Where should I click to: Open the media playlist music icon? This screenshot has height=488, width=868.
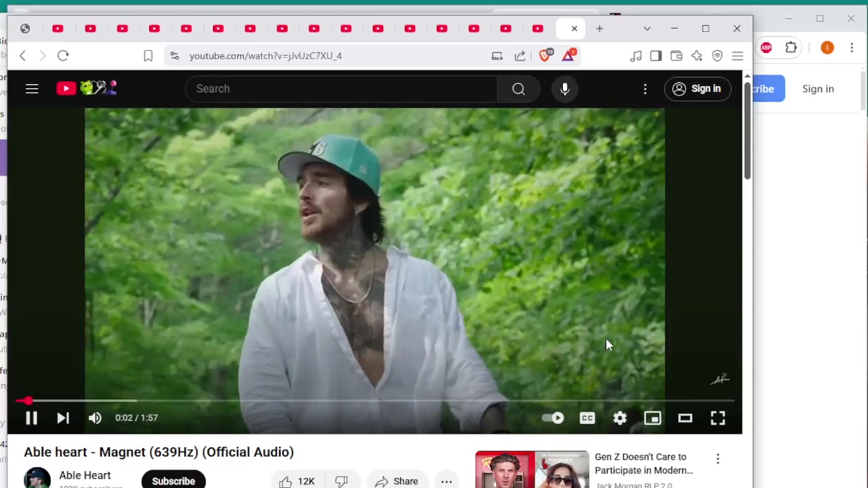pyautogui.click(x=635, y=56)
